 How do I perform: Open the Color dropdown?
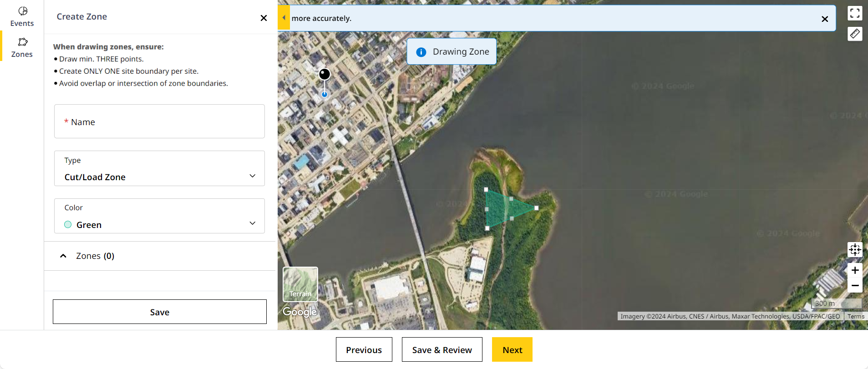159,216
